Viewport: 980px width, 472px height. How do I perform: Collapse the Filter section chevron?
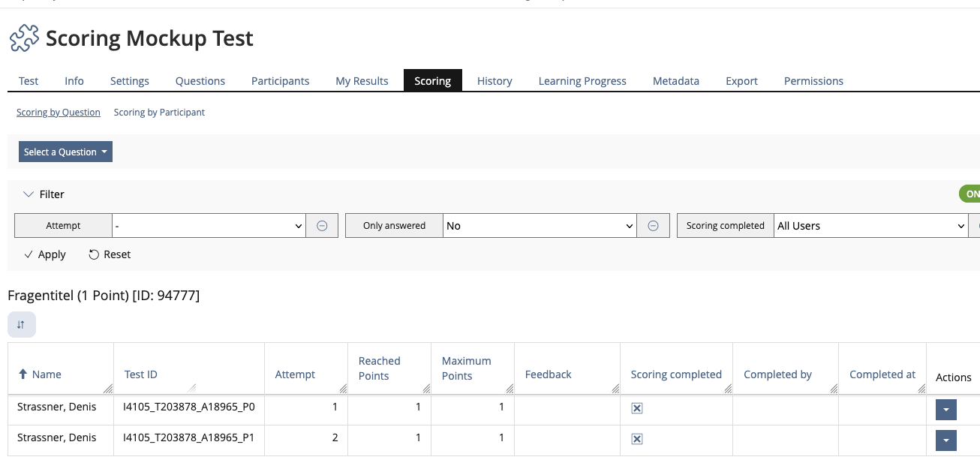pyautogui.click(x=29, y=194)
